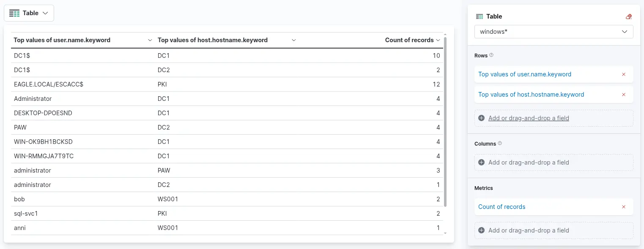The width and height of the screenshot is (644, 249).
Task: Click the Columns help info icon
Action: click(500, 143)
